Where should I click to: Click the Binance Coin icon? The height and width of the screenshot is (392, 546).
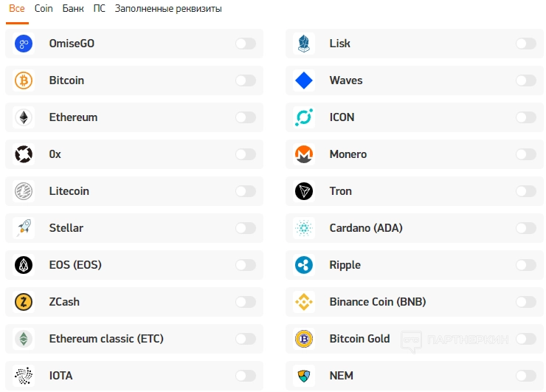tap(304, 302)
